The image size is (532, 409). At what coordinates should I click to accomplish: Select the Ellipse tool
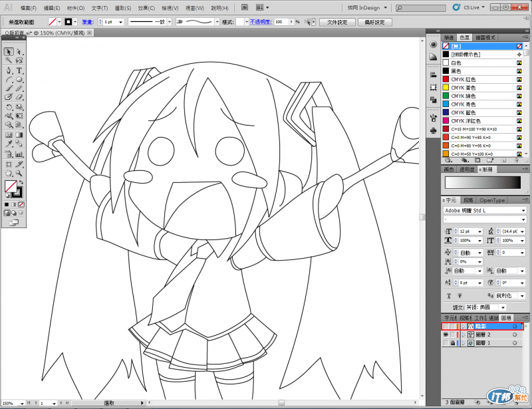[19, 80]
